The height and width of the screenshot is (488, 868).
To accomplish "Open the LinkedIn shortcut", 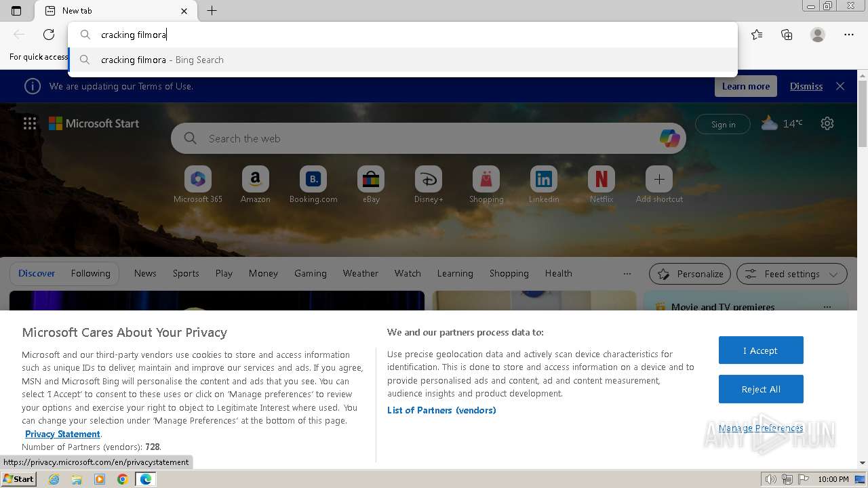I will click(544, 184).
